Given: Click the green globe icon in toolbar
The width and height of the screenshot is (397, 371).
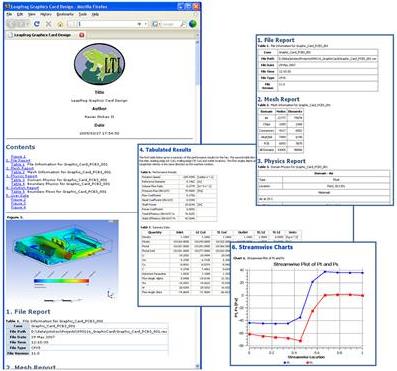Looking at the screenshot, I should pos(193,24).
